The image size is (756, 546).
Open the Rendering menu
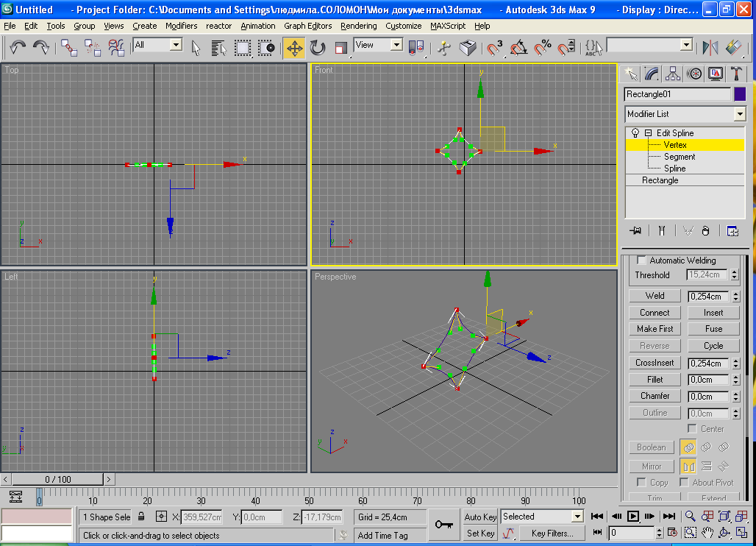pos(359,26)
